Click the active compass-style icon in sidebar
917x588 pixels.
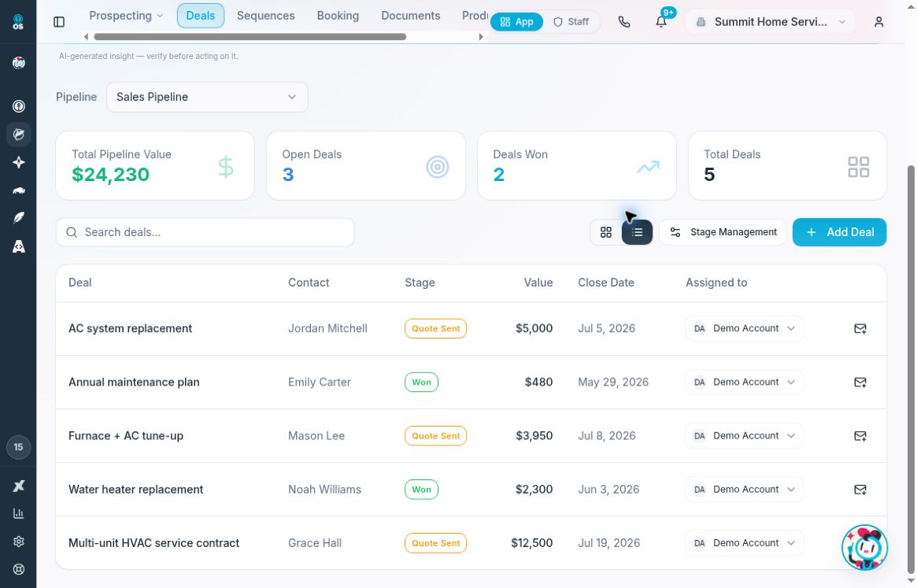pyautogui.click(x=19, y=135)
